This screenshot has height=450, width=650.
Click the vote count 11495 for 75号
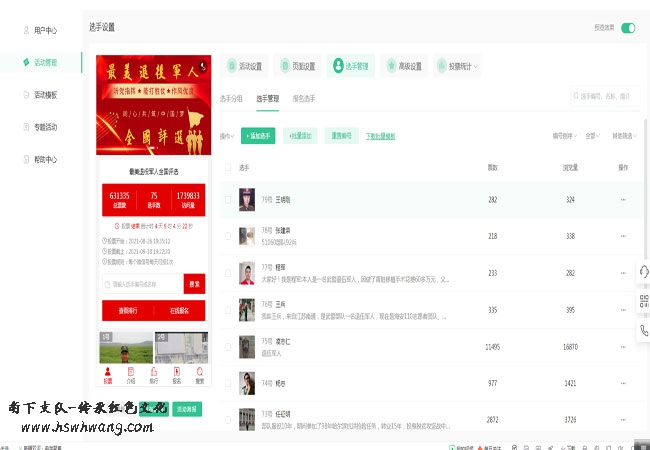(492, 347)
